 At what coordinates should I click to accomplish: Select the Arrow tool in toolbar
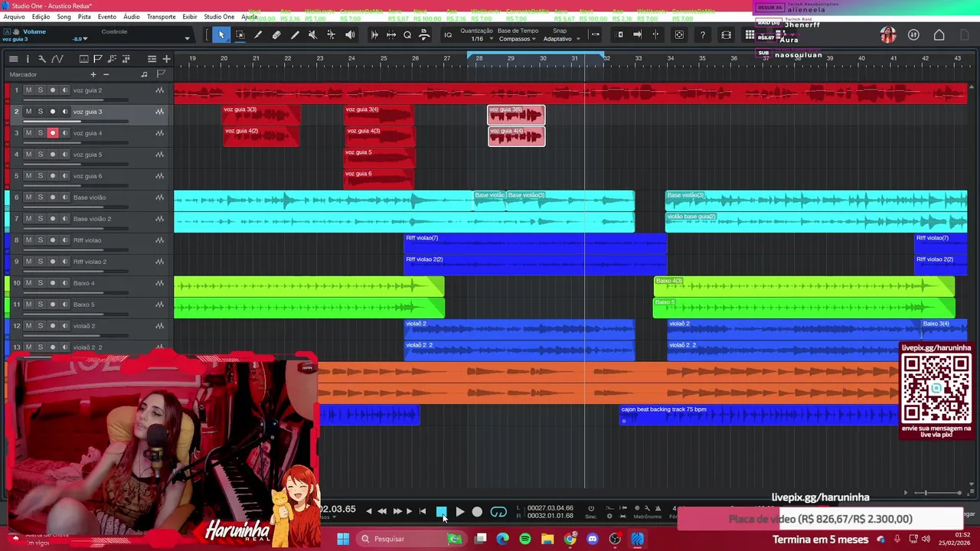click(x=221, y=35)
